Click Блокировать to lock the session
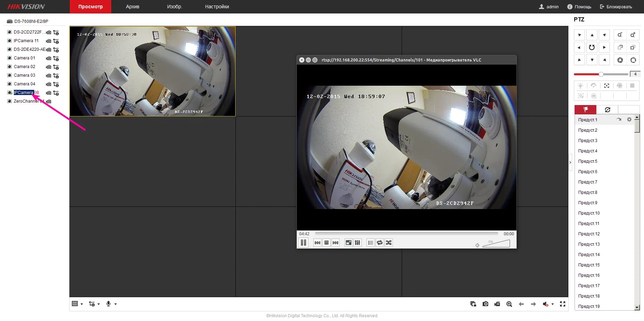The width and height of the screenshot is (644, 321). 616,7
